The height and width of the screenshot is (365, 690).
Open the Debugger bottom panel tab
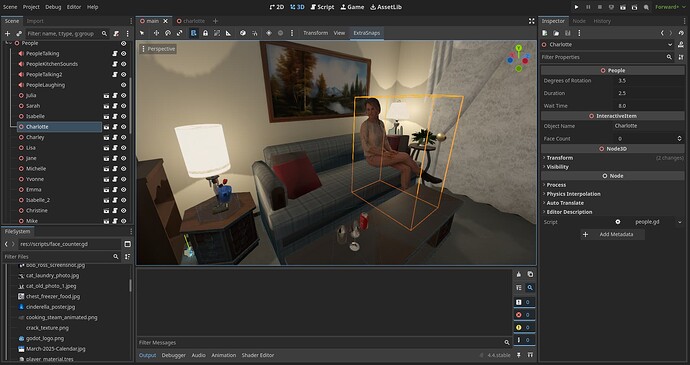point(173,355)
